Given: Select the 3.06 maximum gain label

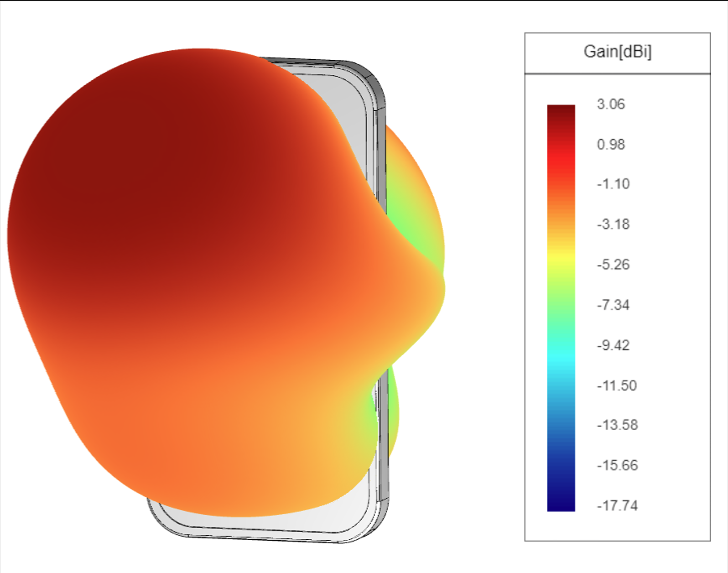Looking at the screenshot, I should click(611, 104).
